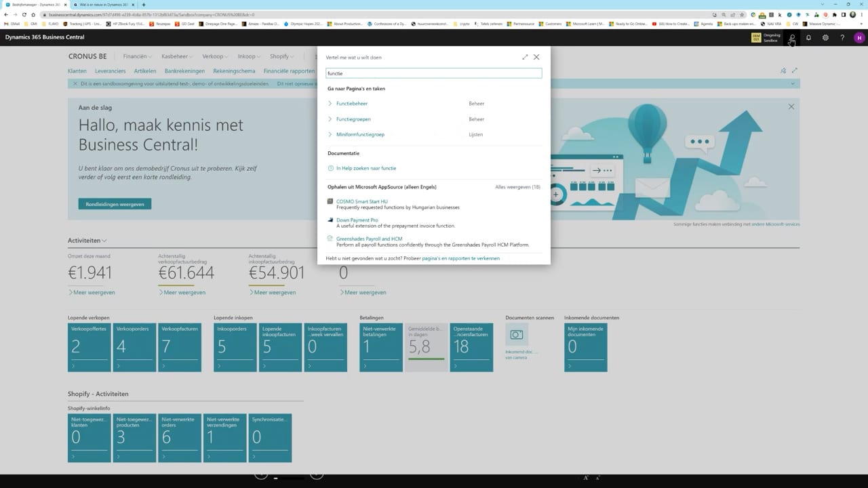Show all 18 AppSource results
868x488 pixels.
(517, 187)
